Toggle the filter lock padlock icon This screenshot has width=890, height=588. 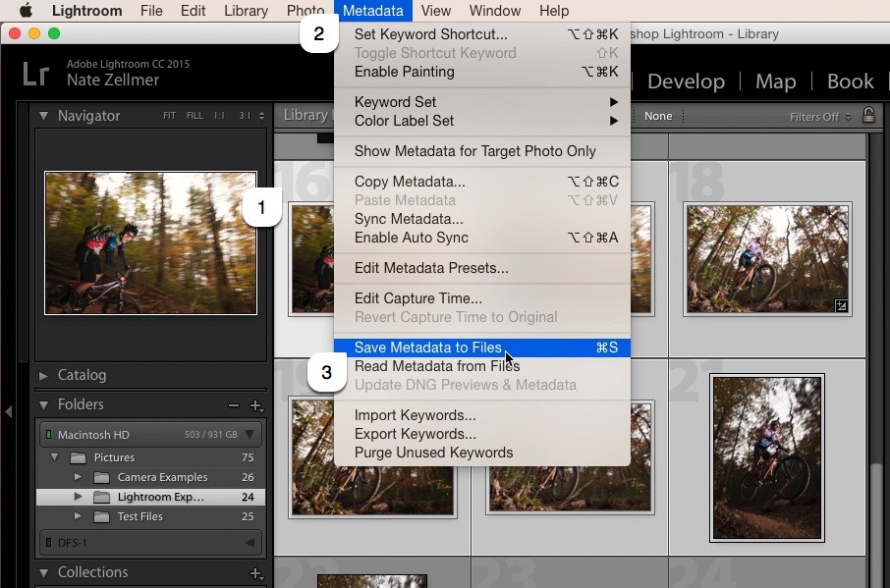868,115
